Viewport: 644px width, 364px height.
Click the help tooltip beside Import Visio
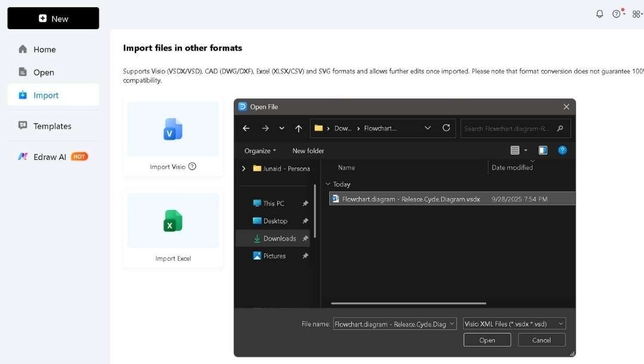(191, 166)
